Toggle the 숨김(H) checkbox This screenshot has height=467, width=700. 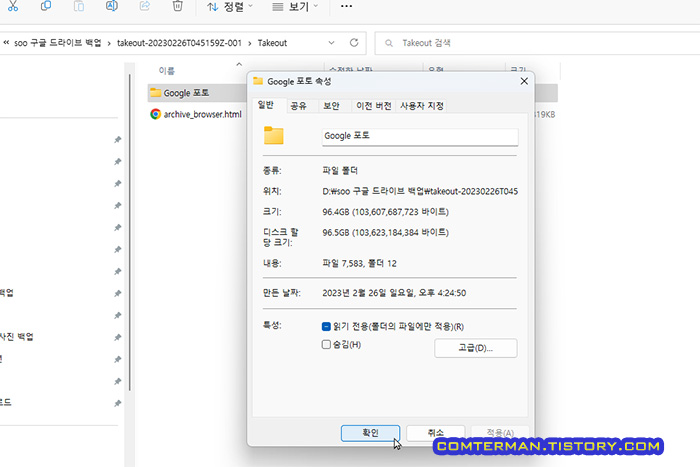tap(326, 345)
